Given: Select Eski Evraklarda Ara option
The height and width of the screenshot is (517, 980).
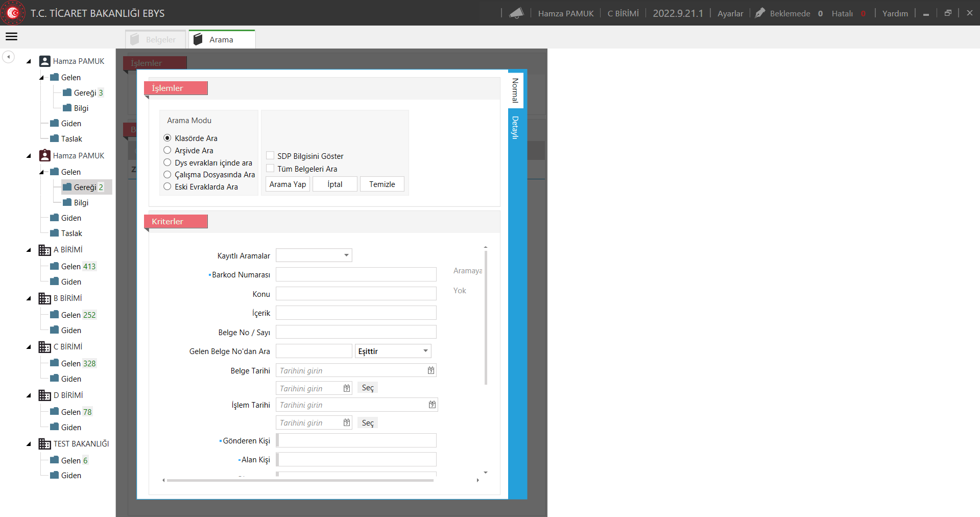Looking at the screenshot, I should 167,187.
